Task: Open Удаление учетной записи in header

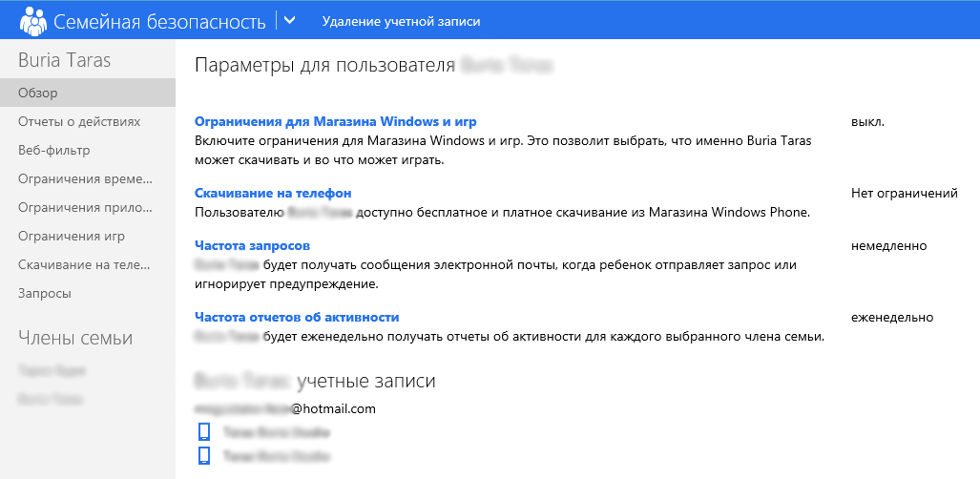Action: (401, 21)
